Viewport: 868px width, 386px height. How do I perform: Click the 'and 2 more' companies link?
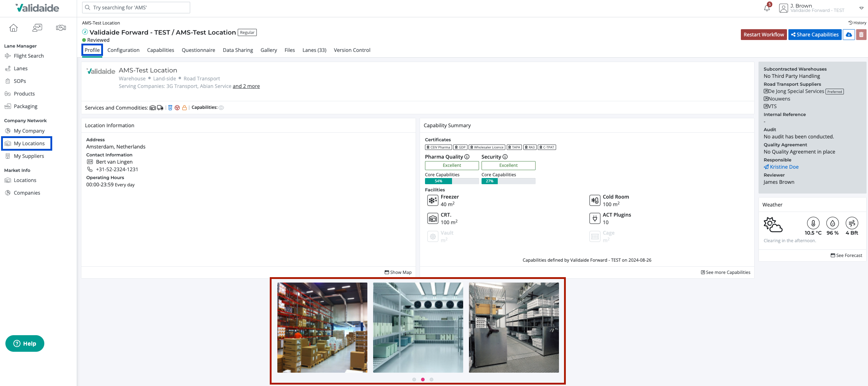point(246,86)
